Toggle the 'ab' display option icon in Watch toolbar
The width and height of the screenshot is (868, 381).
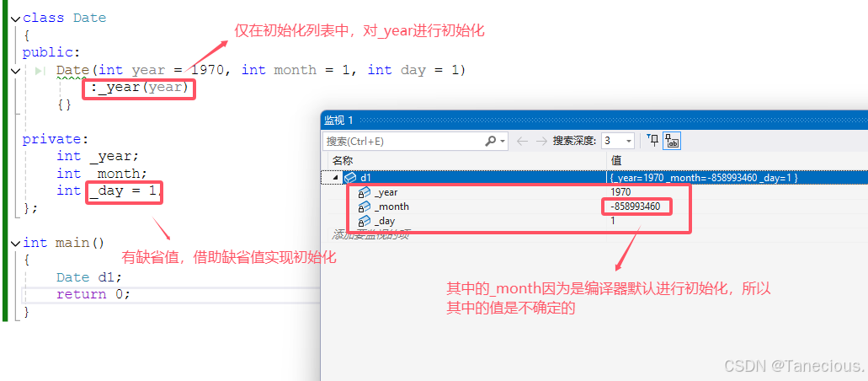(672, 141)
